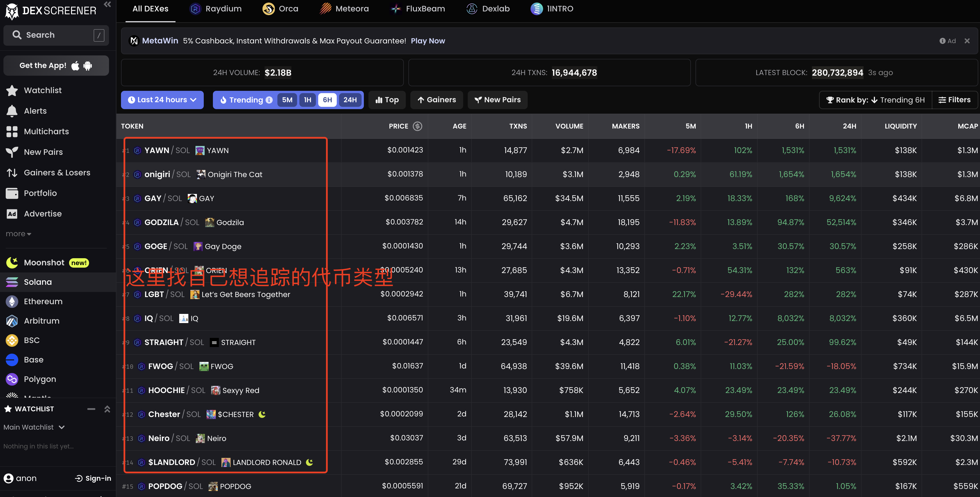Select Moonshot moon icon
Viewport: 980px width, 497px height.
pyautogui.click(x=12, y=262)
